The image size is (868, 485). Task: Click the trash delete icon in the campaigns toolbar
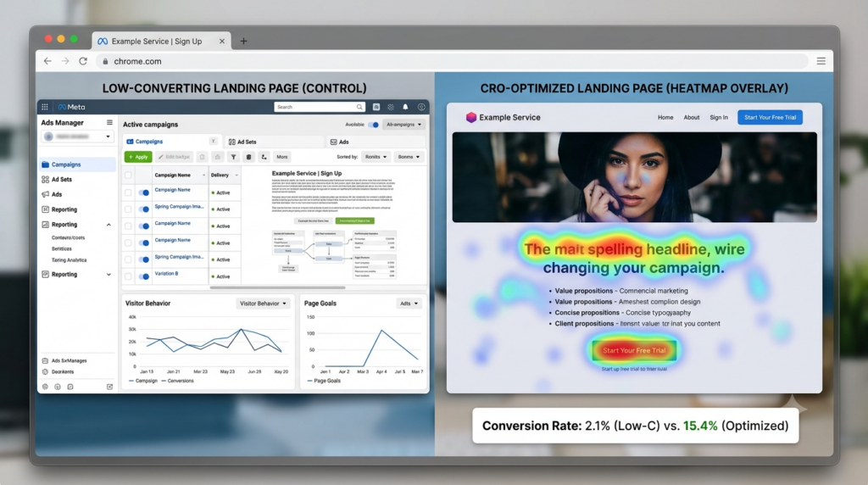248,157
